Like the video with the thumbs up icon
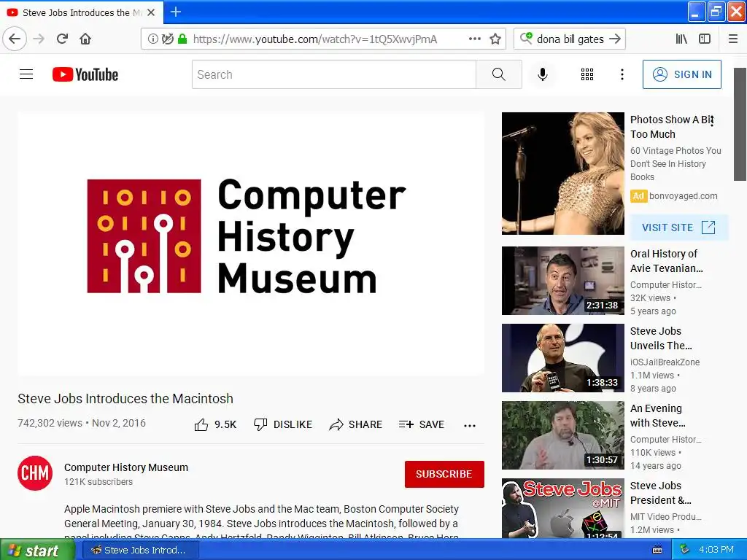Screen dimensions: 747x560 tap(201, 424)
